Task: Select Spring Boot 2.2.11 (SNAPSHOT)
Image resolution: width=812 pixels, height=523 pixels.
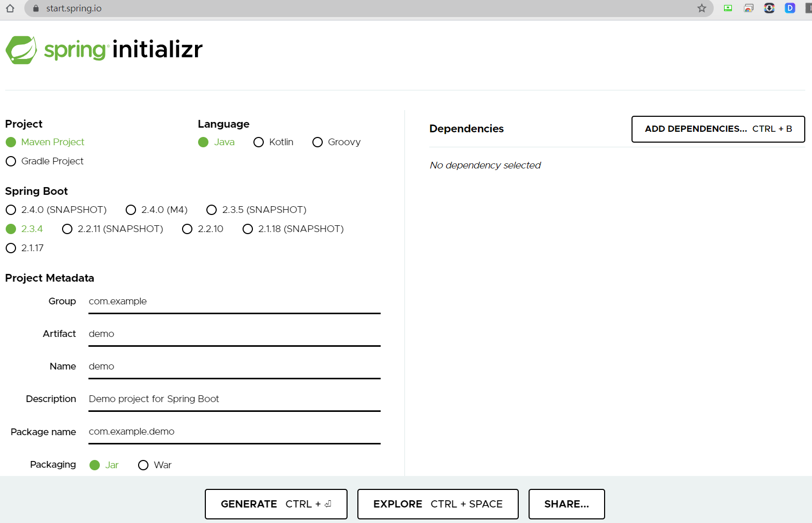Action: click(112, 229)
